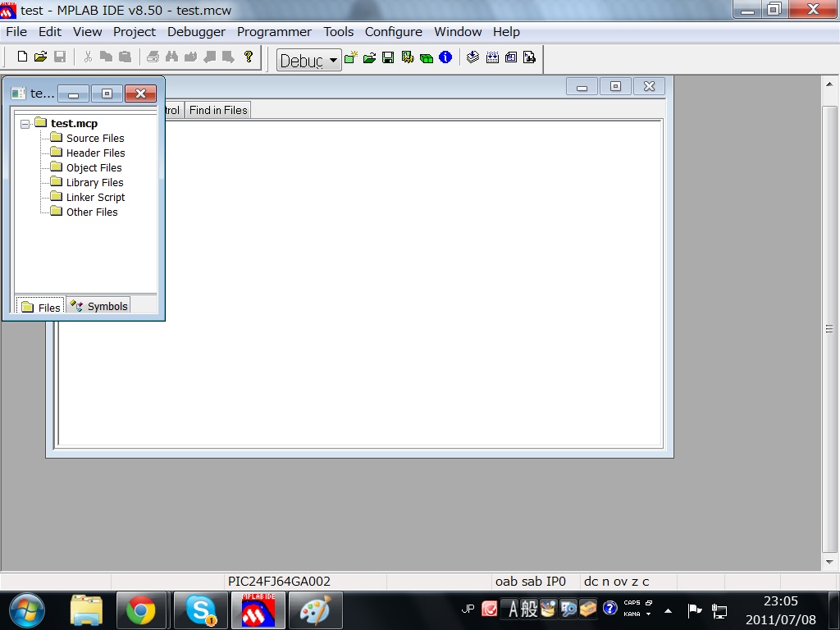Click the workspace scrollbar down arrow

click(x=829, y=562)
